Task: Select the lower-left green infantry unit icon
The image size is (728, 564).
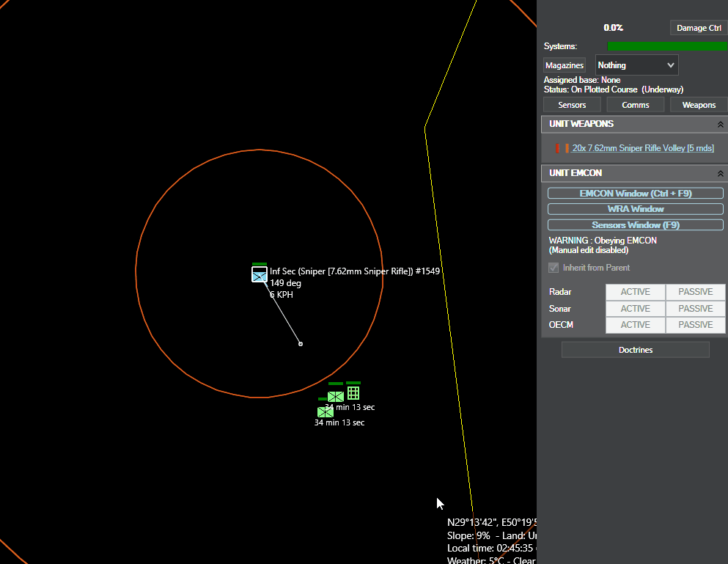Action: click(x=325, y=411)
